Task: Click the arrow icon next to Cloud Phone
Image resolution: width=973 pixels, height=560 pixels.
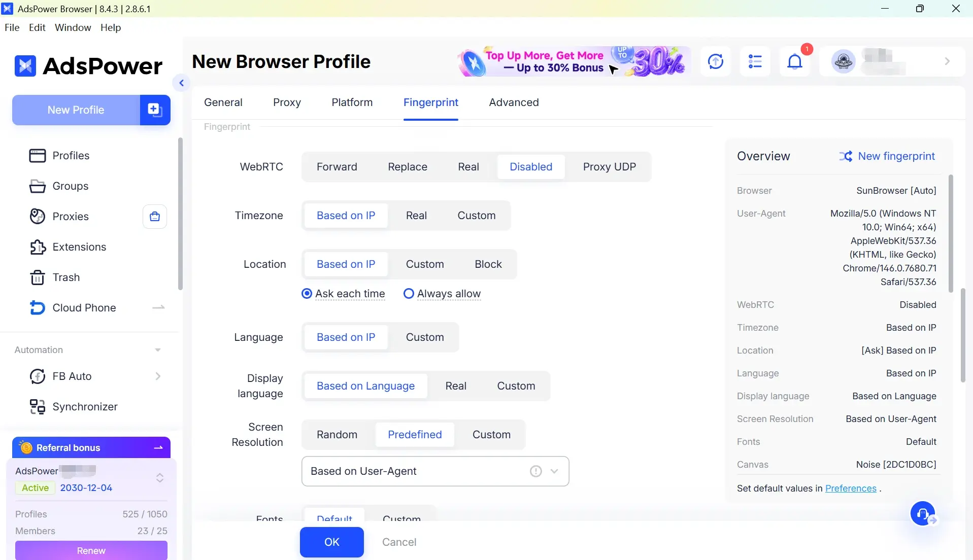Action: (158, 307)
